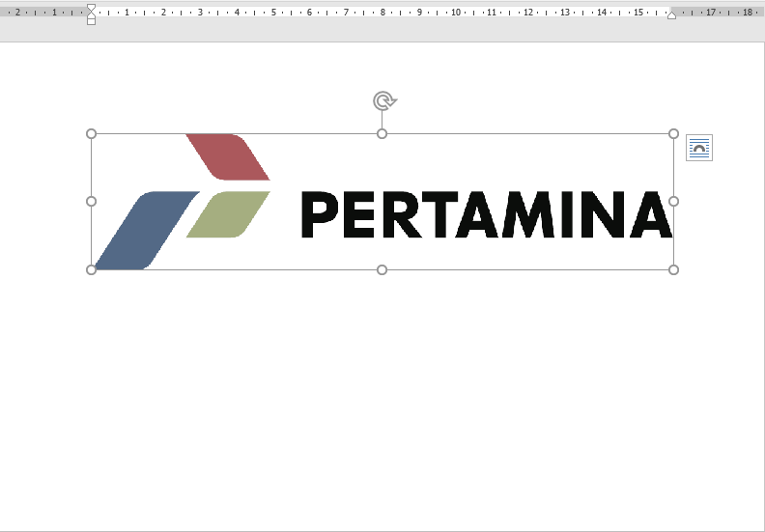This screenshot has height=532, width=765.
Task: Open the Layout Options button beside image
Action: (x=698, y=148)
